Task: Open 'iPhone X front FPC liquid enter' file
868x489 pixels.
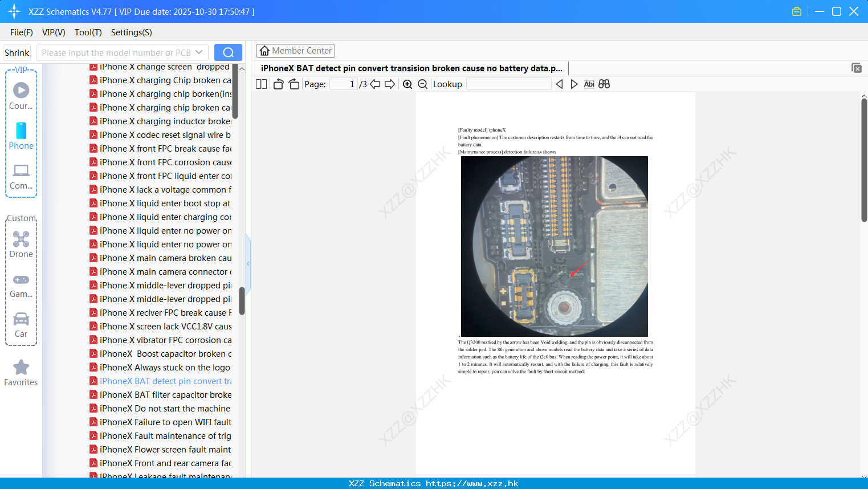Action: pyautogui.click(x=161, y=176)
